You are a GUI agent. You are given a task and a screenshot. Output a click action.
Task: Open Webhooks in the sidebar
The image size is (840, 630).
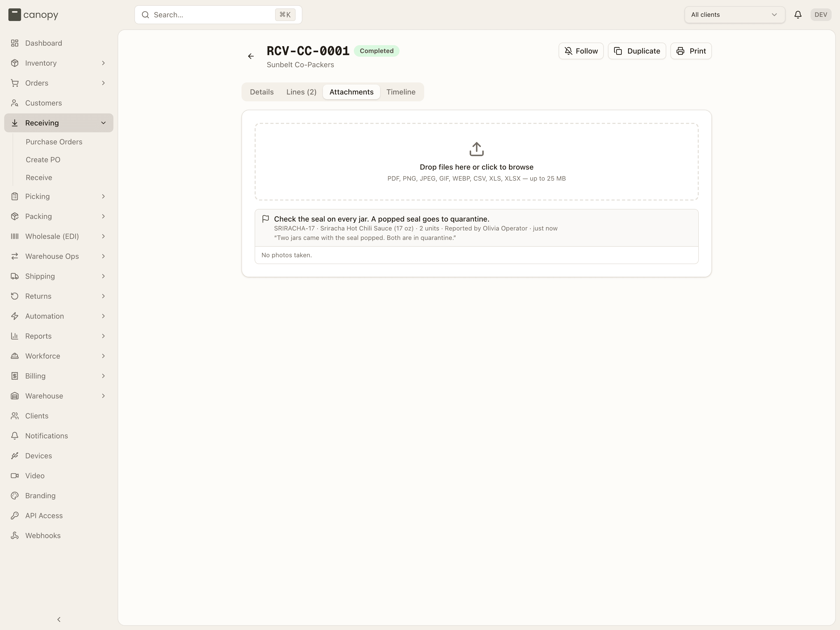click(x=59, y=535)
